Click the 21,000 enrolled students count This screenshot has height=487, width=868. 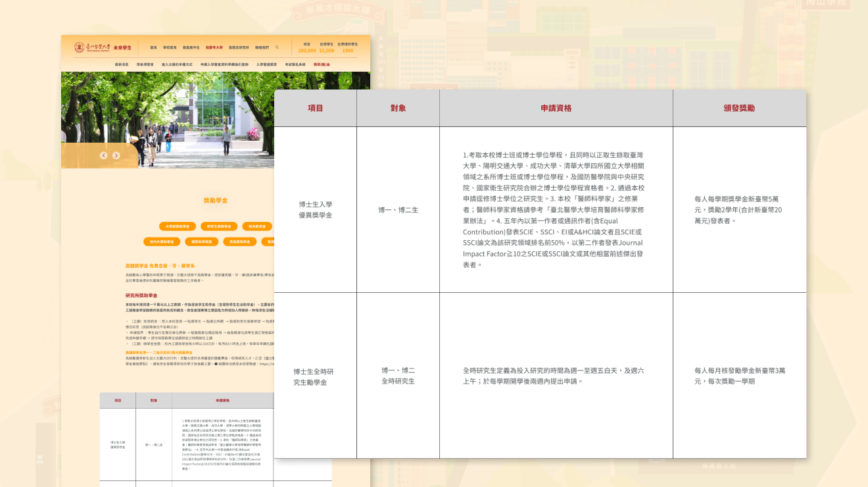pyautogui.click(x=327, y=51)
